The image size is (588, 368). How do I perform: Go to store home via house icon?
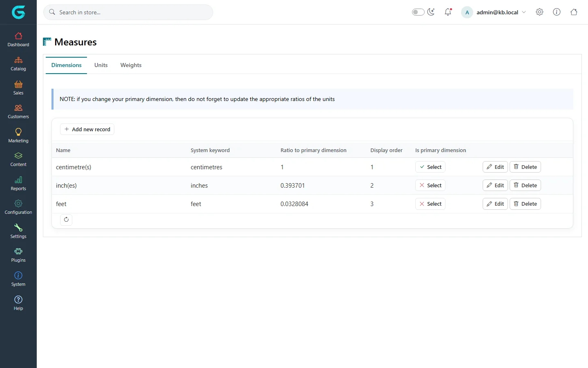[574, 12]
